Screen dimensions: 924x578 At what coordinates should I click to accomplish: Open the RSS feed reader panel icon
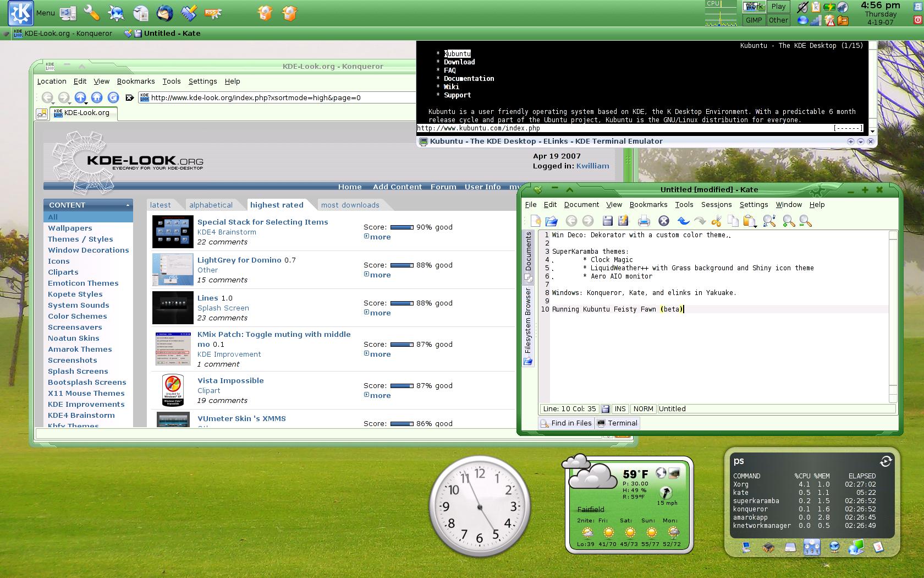tap(213, 13)
